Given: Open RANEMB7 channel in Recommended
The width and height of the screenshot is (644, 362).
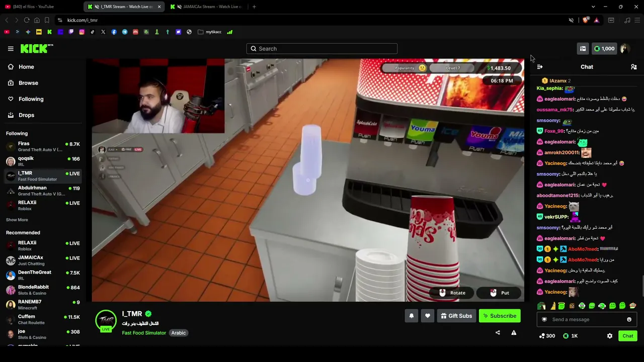Looking at the screenshot, I should (x=43, y=304).
